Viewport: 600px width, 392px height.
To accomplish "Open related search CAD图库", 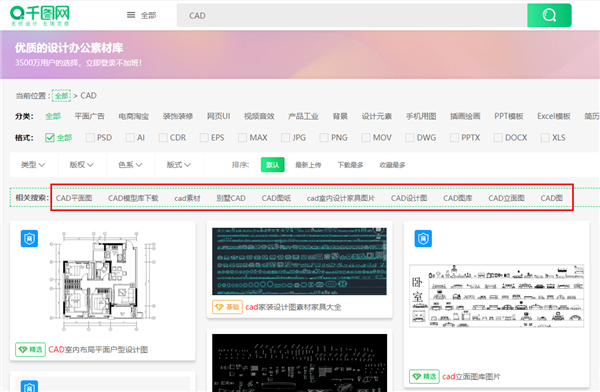I will pyautogui.click(x=458, y=198).
